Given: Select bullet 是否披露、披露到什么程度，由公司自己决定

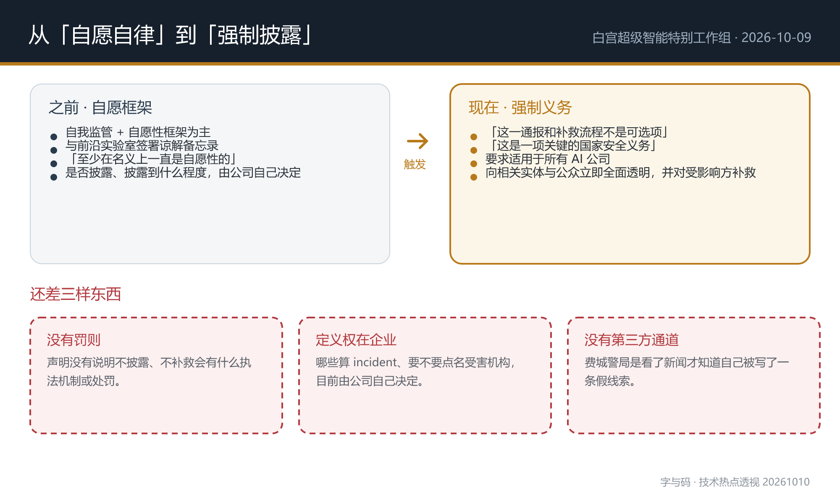Looking at the screenshot, I should (x=183, y=172).
